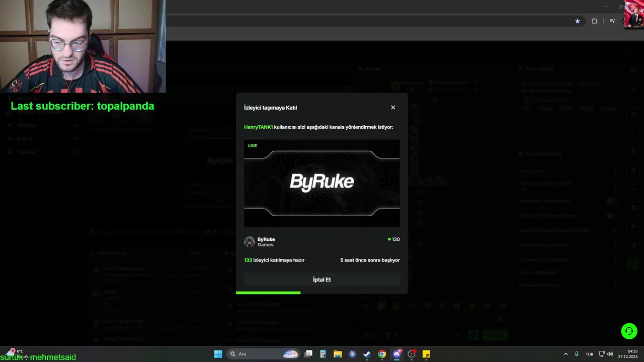Switch the TUR keyboard language indicator
The image size is (644, 362).
coord(589,354)
